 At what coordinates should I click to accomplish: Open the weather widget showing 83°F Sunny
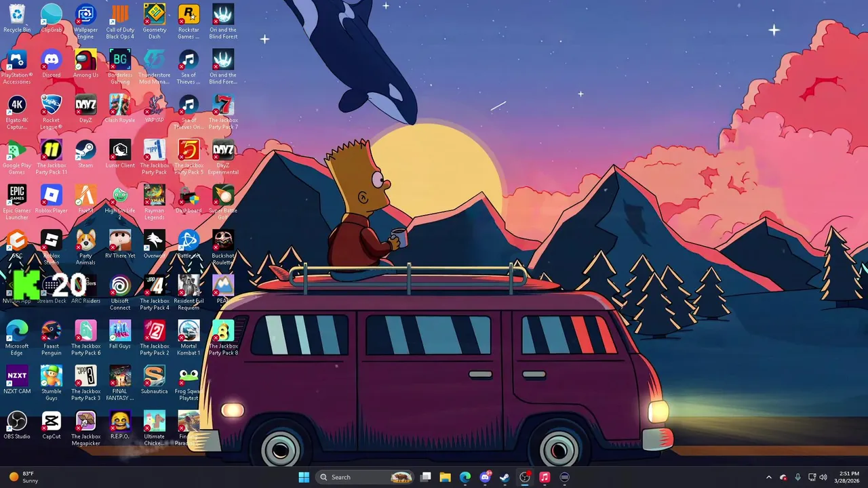point(22,477)
